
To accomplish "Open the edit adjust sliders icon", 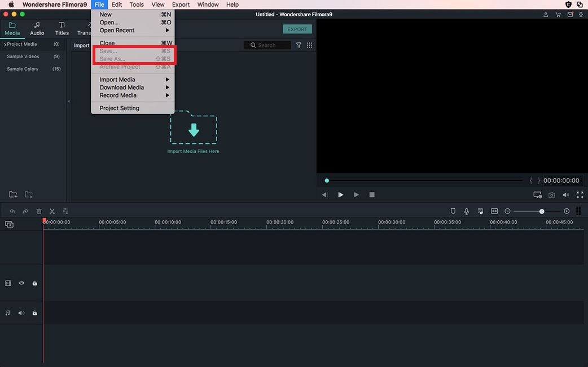I will coord(65,211).
